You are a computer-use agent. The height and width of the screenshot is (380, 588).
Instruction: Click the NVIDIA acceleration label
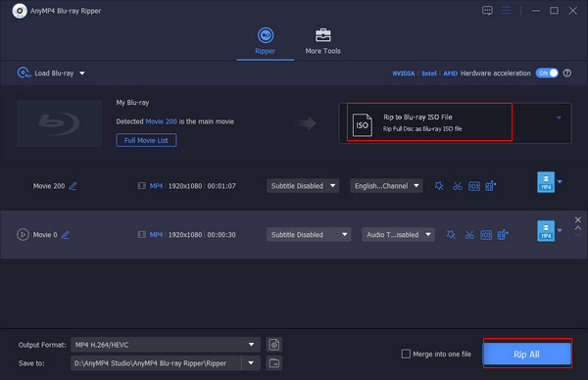(404, 73)
